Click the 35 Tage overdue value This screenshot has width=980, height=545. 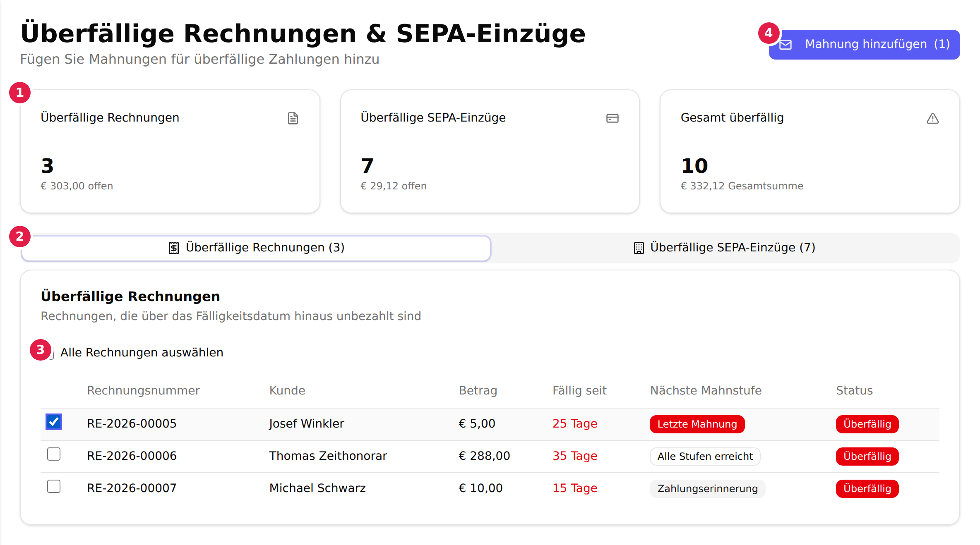tap(575, 456)
